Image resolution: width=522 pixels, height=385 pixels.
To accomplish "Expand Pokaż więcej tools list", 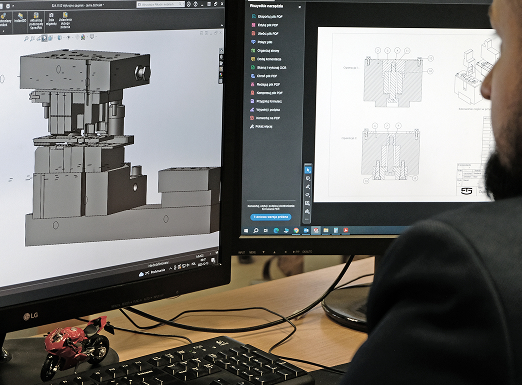I will tap(262, 127).
